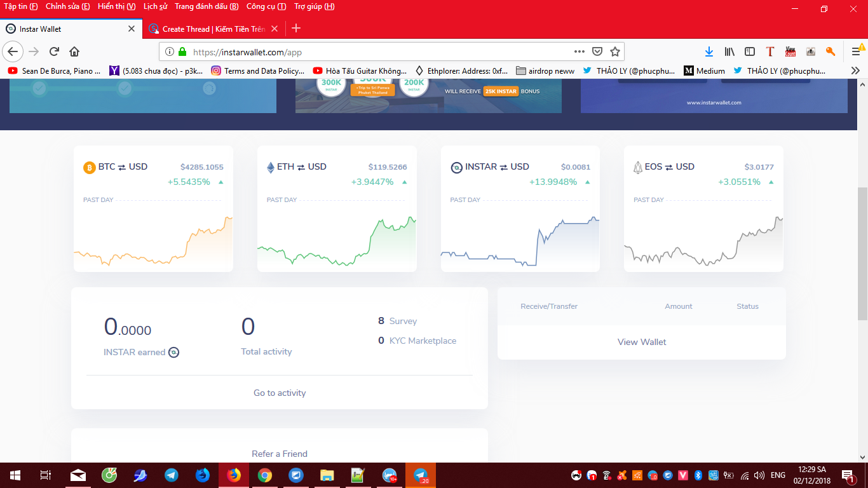Click the ENG input language indicator
Viewport: 868px width, 488px height.
tap(778, 475)
